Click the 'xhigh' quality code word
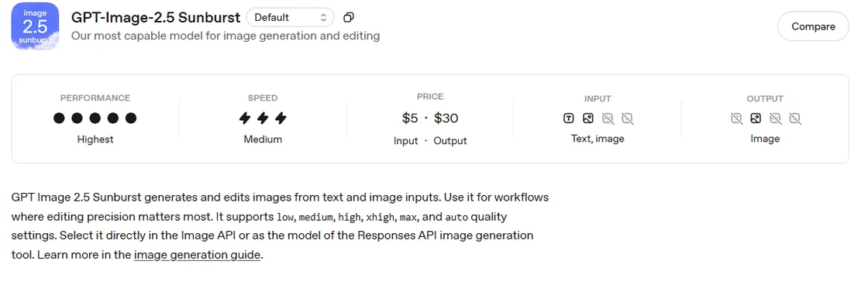 click(380, 216)
